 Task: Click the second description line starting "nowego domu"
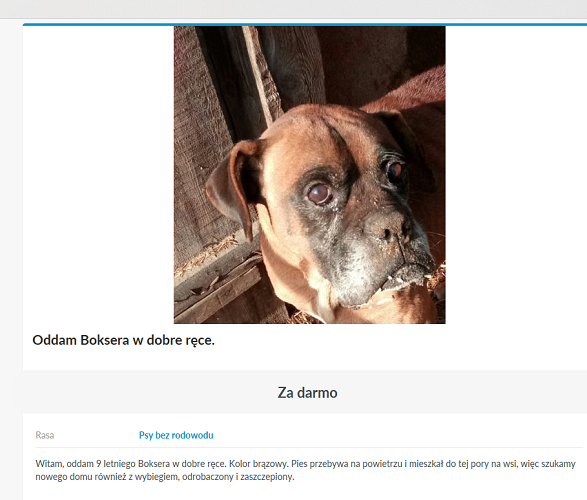tap(165, 477)
